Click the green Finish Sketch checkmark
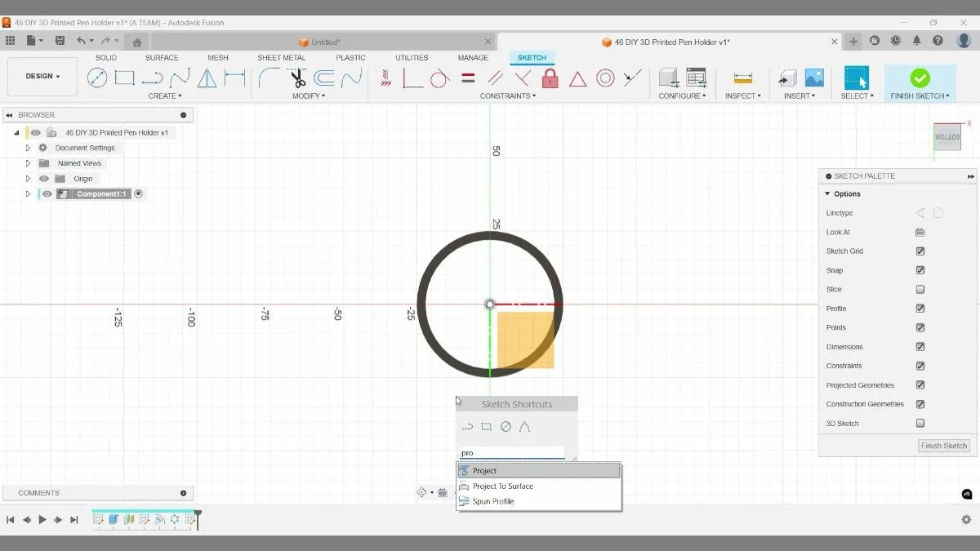980x551 pixels. [920, 78]
